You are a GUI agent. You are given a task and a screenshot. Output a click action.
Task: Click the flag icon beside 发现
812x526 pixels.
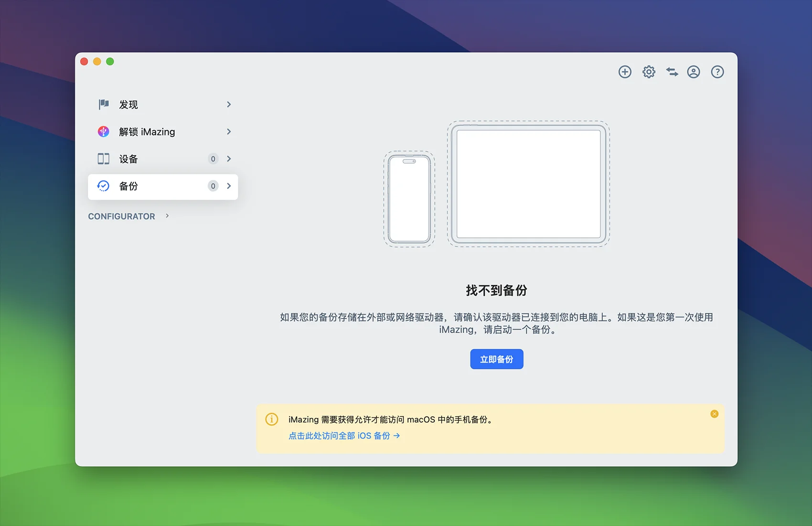[104, 104]
